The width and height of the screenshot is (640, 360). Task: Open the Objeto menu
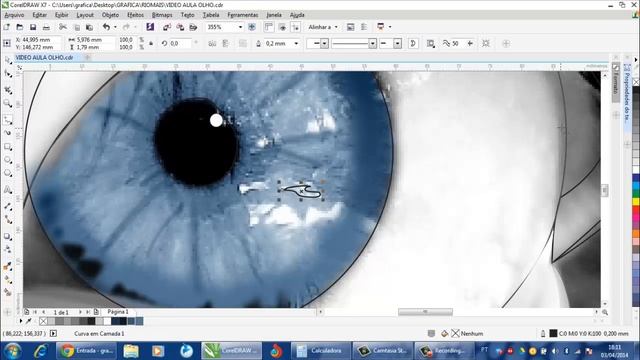(110, 15)
